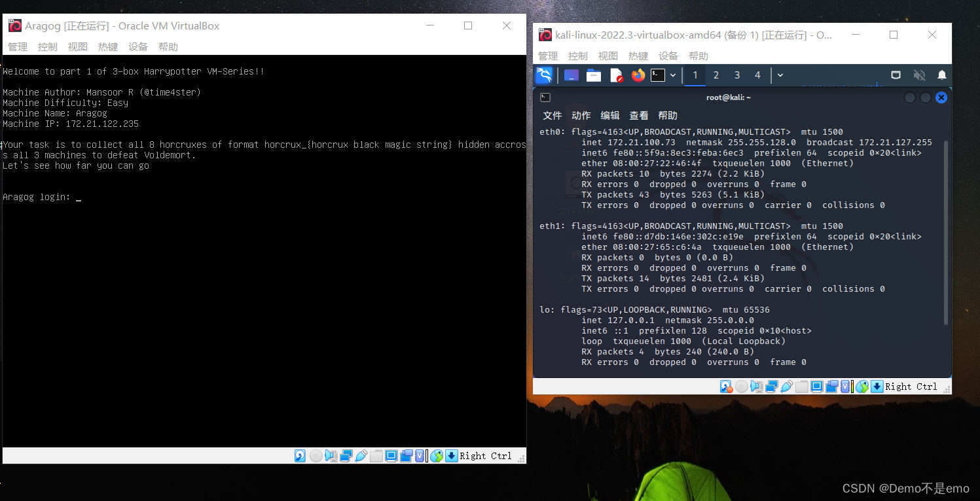Screen dimensions: 980x501
Task: Click CPU virtualization 'V' icon in Aragog status bar
Action: (x=420, y=456)
